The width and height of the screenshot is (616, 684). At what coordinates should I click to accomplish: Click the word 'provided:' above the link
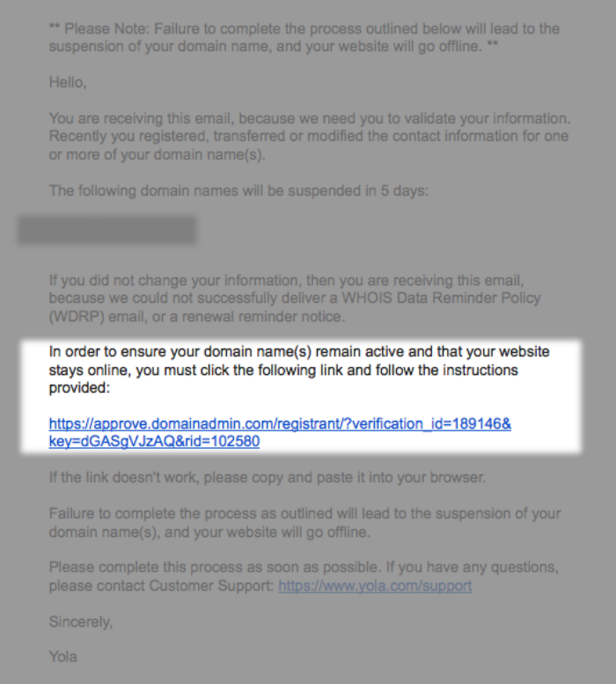79,388
